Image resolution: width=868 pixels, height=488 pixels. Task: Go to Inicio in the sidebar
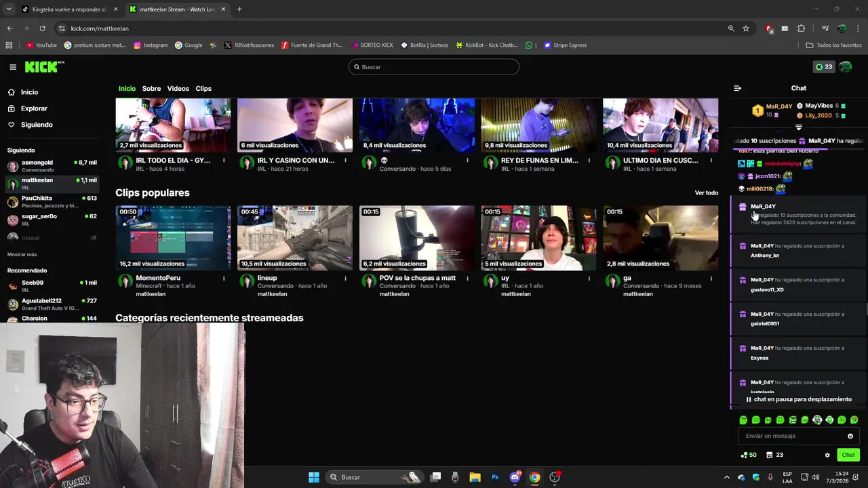29,92
